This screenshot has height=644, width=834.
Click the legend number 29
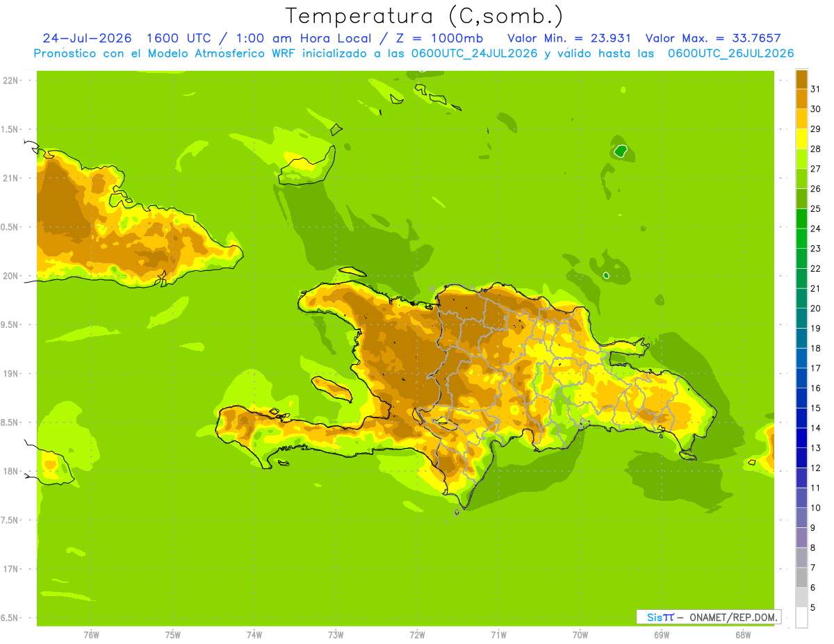816,129
